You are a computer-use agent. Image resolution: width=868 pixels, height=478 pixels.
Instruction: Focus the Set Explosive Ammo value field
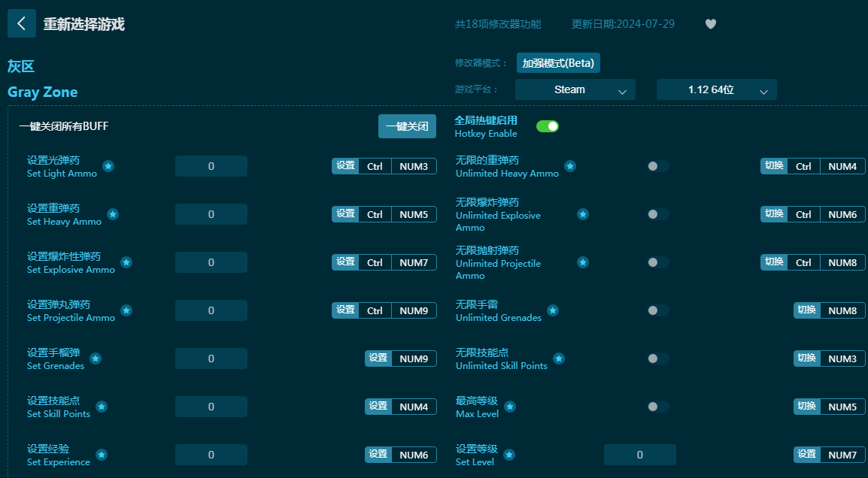point(211,262)
